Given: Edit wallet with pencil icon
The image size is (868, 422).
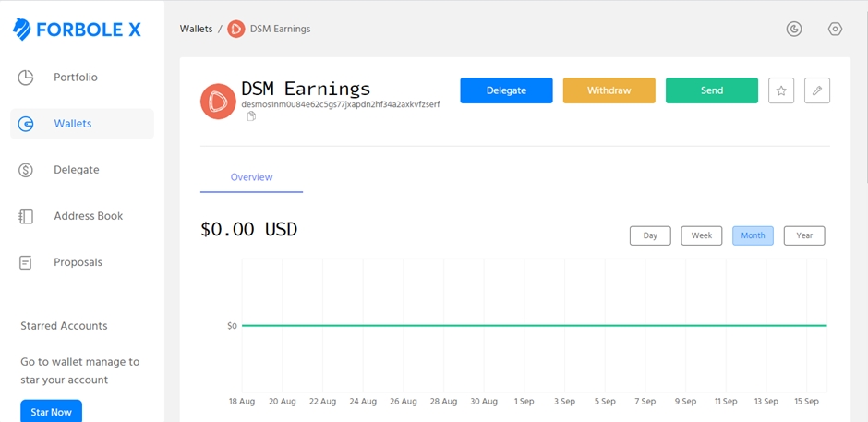Looking at the screenshot, I should point(816,90).
